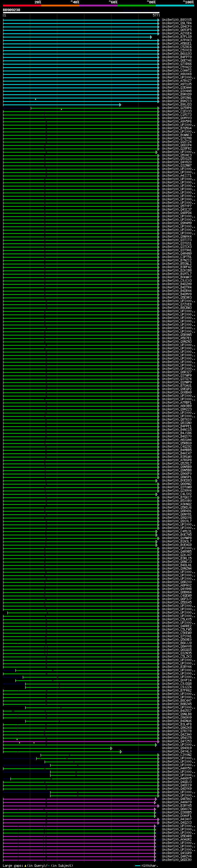197x868 pixels.
Task: Open the UniRef100_C0HHT2 entry
Action: click(177, 71)
